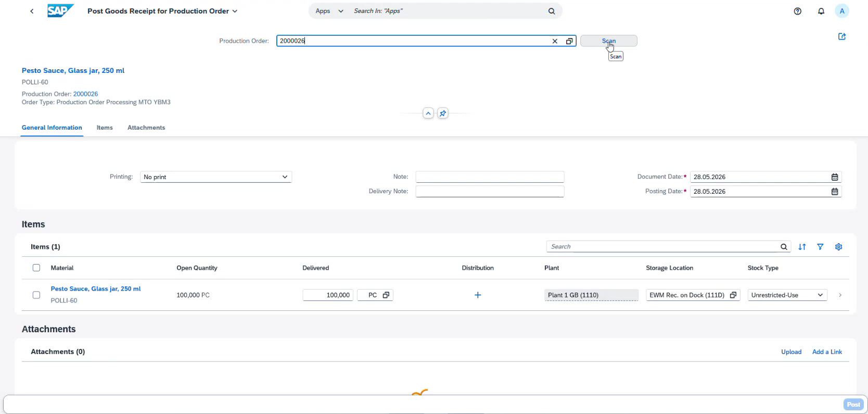Switch to the General Information tab
868x414 pixels.
(52, 128)
